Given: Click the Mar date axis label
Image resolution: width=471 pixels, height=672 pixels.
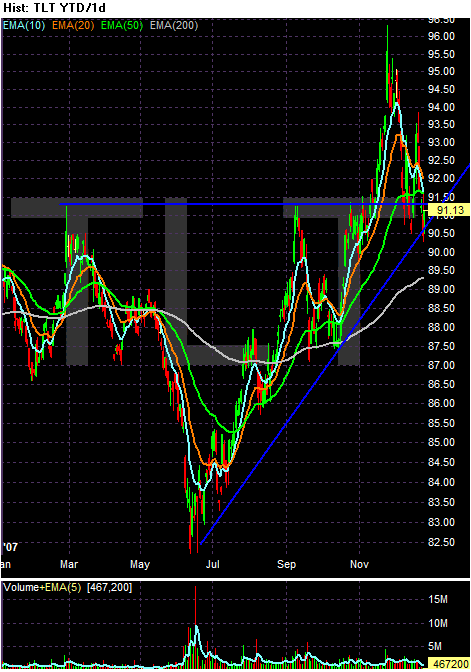Looking at the screenshot, I should pos(69,564).
